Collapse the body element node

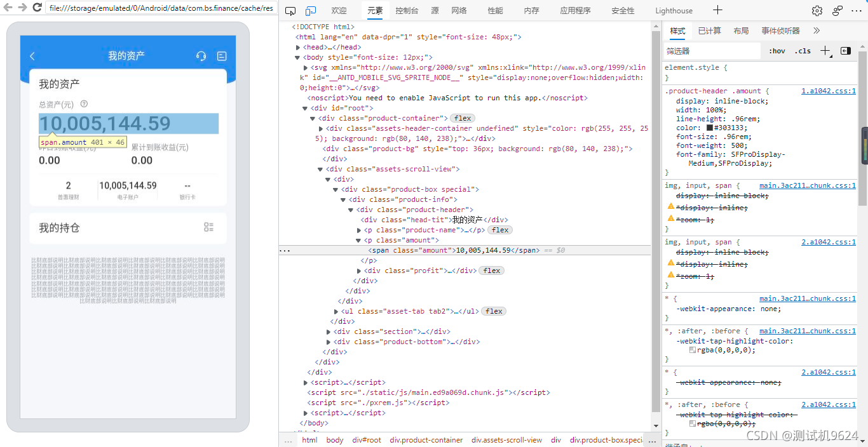(x=298, y=58)
